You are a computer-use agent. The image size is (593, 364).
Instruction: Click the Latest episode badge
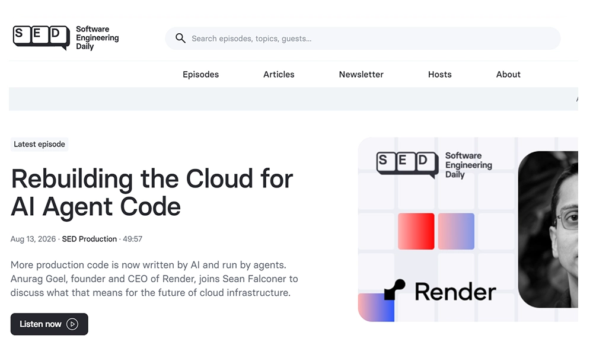(39, 144)
